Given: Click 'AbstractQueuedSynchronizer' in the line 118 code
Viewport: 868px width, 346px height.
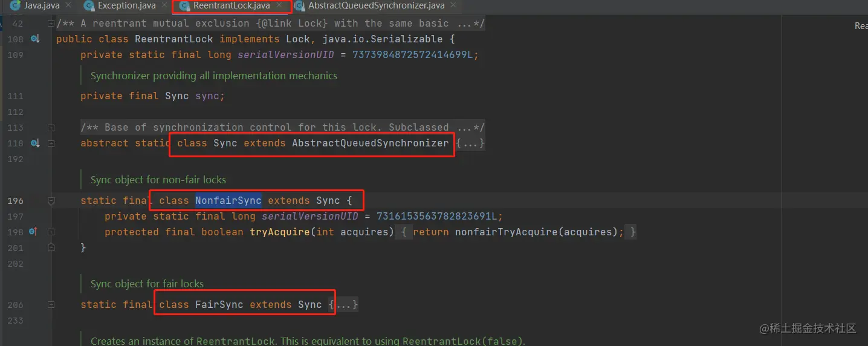Looking at the screenshot, I should coord(371,143).
